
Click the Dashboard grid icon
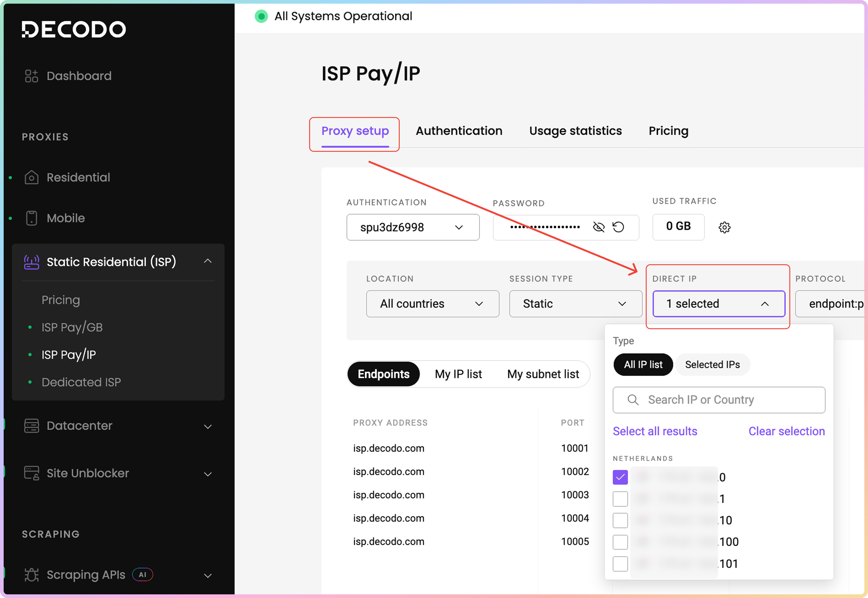pyautogui.click(x=32, y=76)
